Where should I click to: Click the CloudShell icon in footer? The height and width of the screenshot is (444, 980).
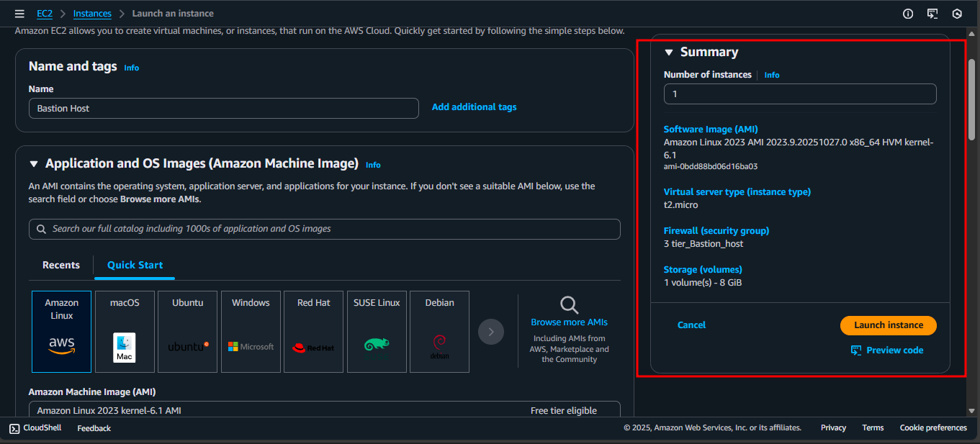coord(14,428)
